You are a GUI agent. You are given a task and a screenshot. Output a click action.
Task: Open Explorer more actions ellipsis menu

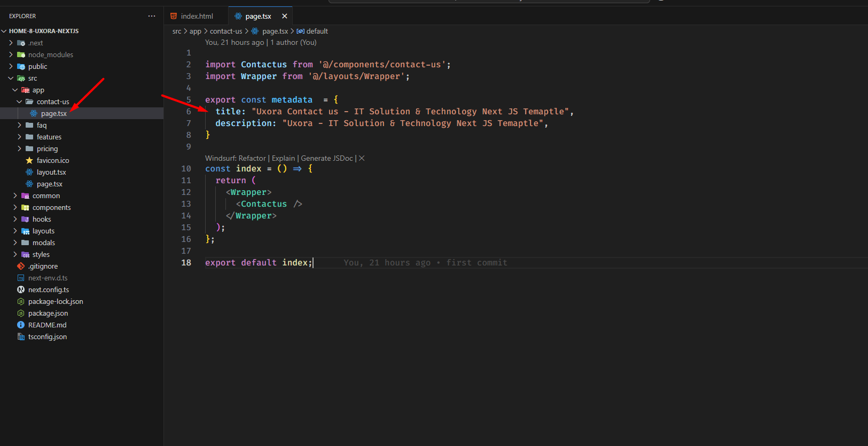tap(152, 16)
